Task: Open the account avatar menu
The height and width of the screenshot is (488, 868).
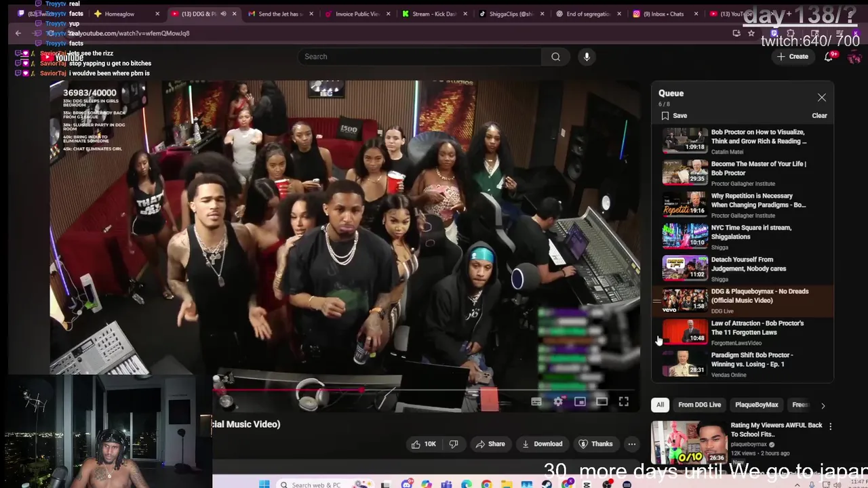Action: (854, 58)
